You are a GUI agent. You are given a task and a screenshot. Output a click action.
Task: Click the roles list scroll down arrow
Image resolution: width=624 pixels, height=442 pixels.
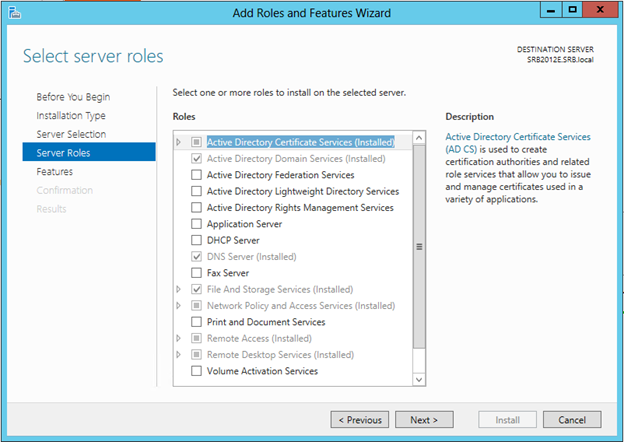point(419,380)
